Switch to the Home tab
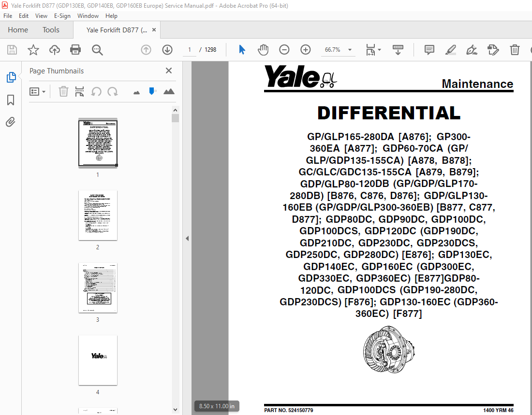Image resolution: width=532 pixels, height=415 pixels. point(17,30)
